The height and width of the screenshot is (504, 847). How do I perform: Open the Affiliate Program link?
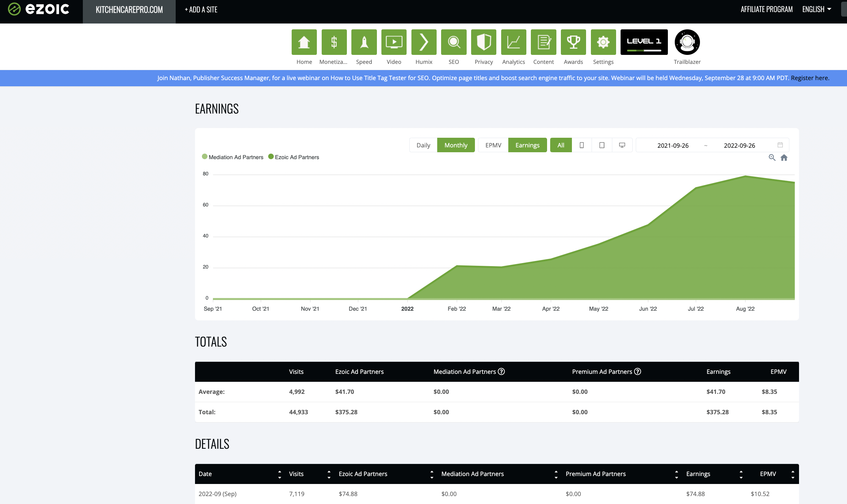(767, 9)
